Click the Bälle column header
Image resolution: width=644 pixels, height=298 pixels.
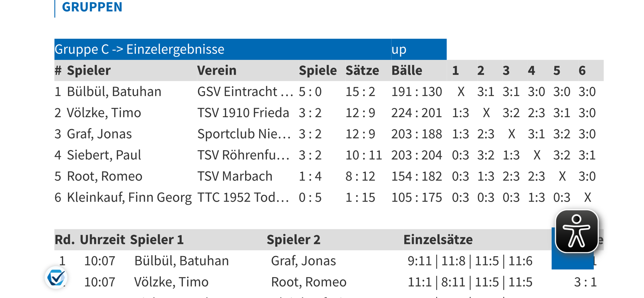click(406, 70)
